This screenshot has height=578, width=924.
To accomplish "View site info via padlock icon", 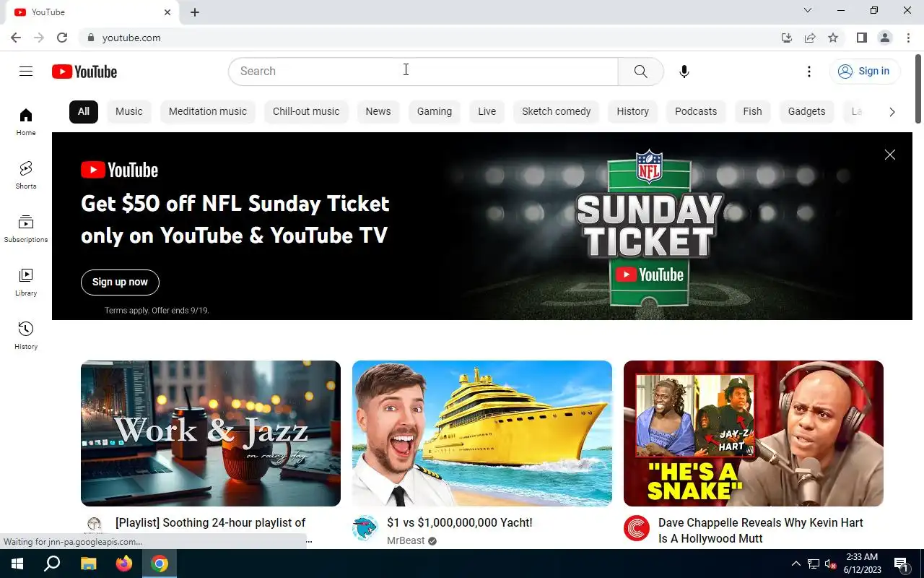I will [x=90, y=38].
